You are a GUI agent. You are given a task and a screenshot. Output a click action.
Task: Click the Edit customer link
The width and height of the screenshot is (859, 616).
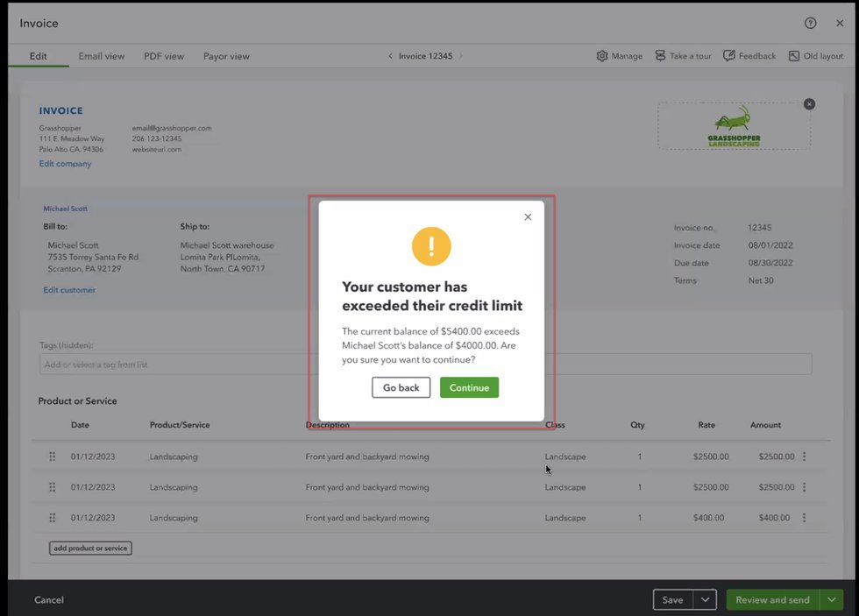click(x=69, y=290)
